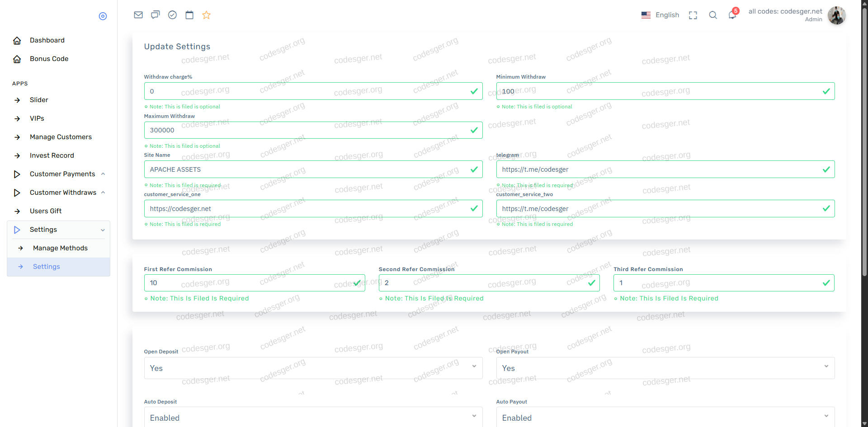Click the Site Name input field
The height and width of the screenshot is (427, 868).
(x=307, y=169)
